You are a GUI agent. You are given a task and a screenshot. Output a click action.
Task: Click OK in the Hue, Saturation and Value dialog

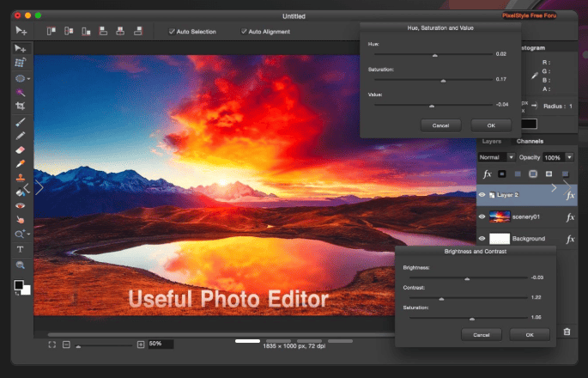tap(491, 125)
